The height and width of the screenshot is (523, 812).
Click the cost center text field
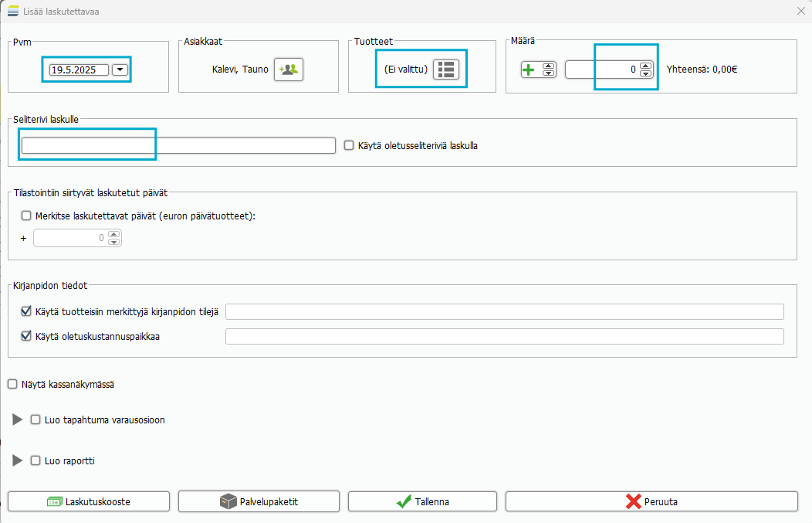click(x=504, y=336)
